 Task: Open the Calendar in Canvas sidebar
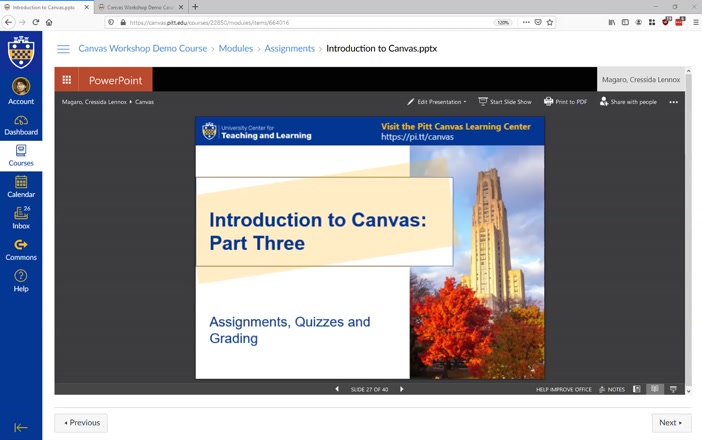[21, 187]
